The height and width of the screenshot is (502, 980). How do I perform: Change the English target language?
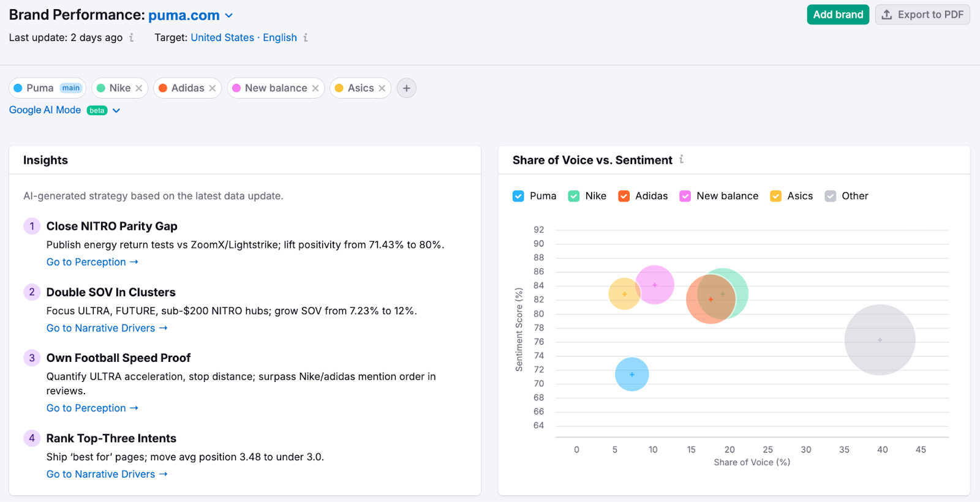pyautogui.click(x=280, y=38)
